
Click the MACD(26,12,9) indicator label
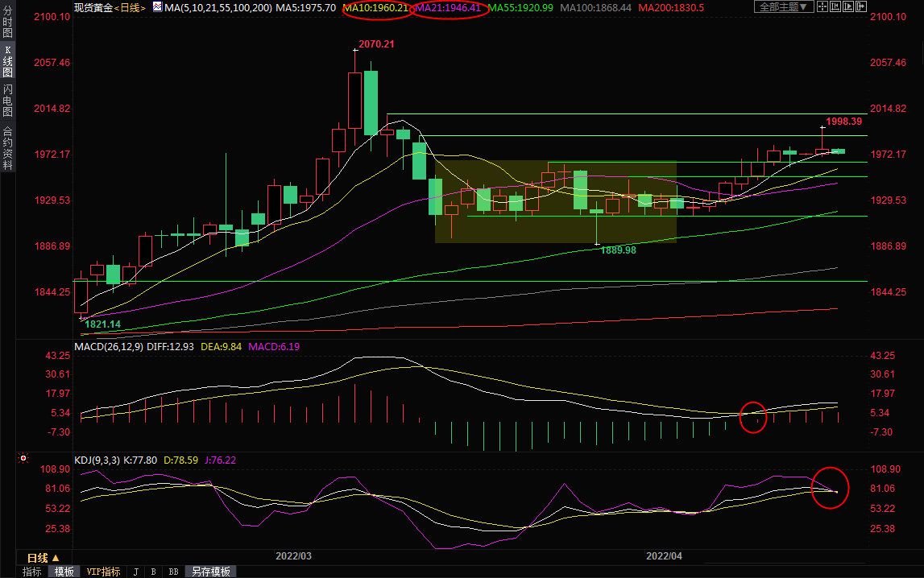(110, 347)
